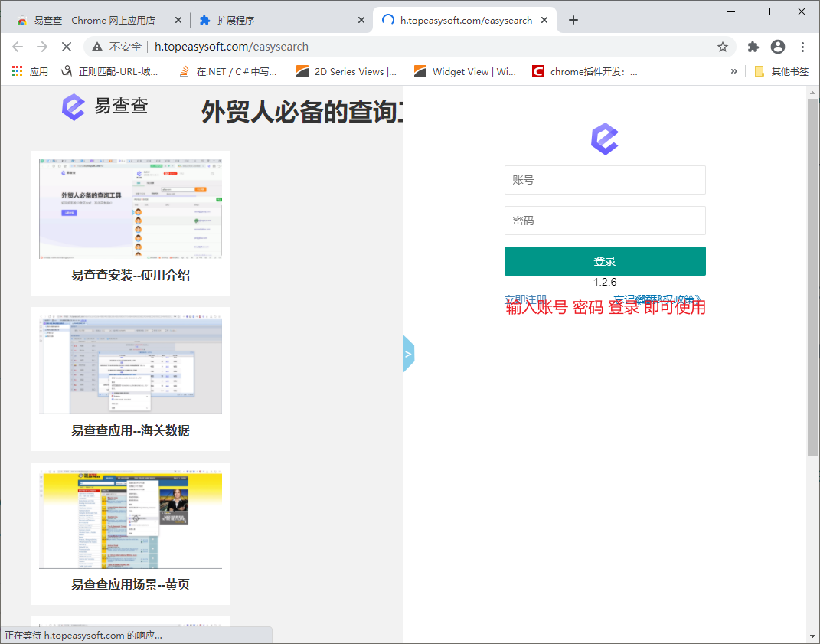Bookmark this page with the star icon
Viewport: 820px width, 644px height.
pos(722,47)
